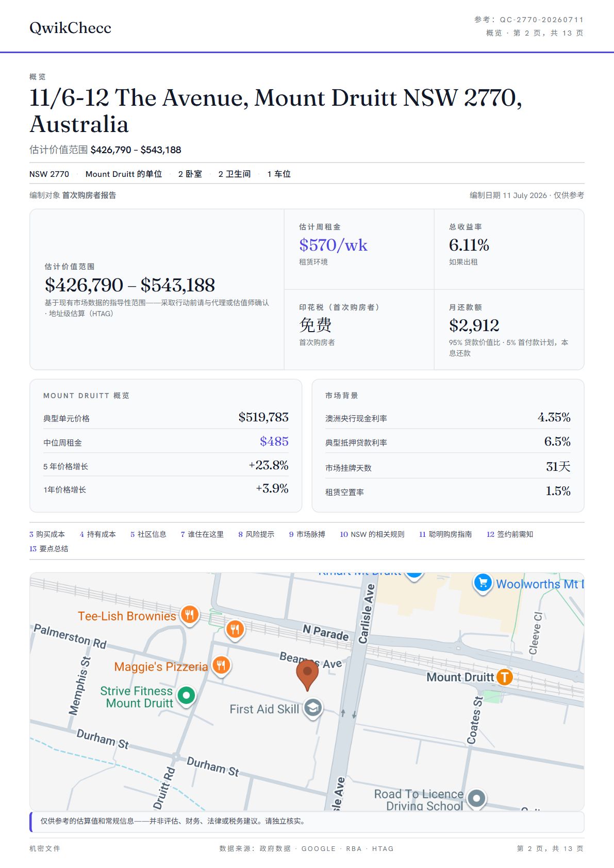Click the 首次购房者报告 label
Image resolution: width=614 pixels, height=868 pixels.
click(x=89, y=195)
